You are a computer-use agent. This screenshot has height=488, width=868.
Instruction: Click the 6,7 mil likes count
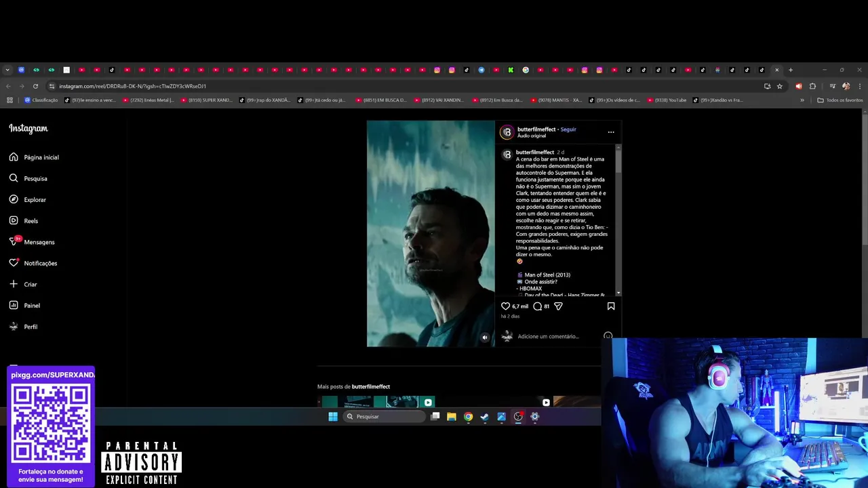point(520,306)
